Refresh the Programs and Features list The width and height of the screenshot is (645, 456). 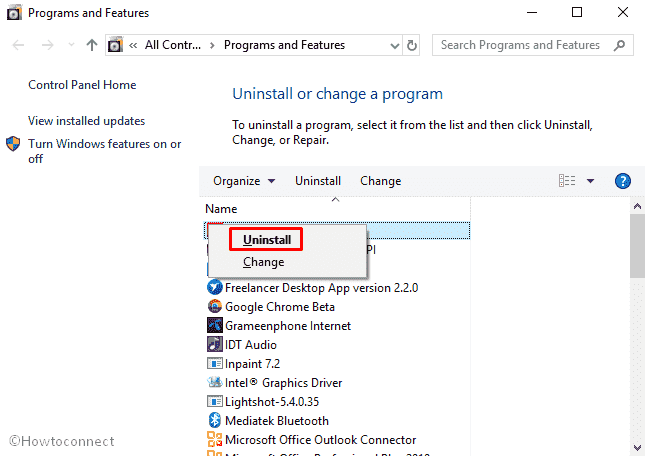tap(412, 45)
